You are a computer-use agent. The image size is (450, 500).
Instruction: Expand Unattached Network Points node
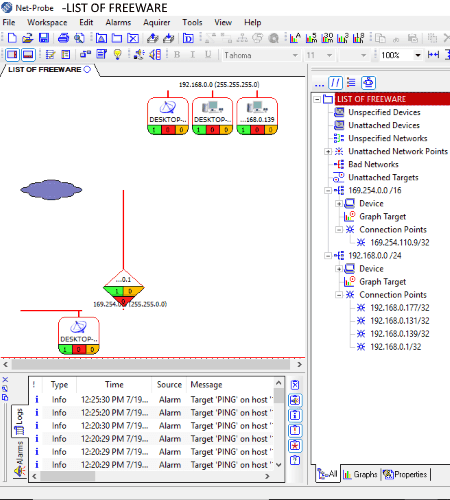(x=328, y=151)
